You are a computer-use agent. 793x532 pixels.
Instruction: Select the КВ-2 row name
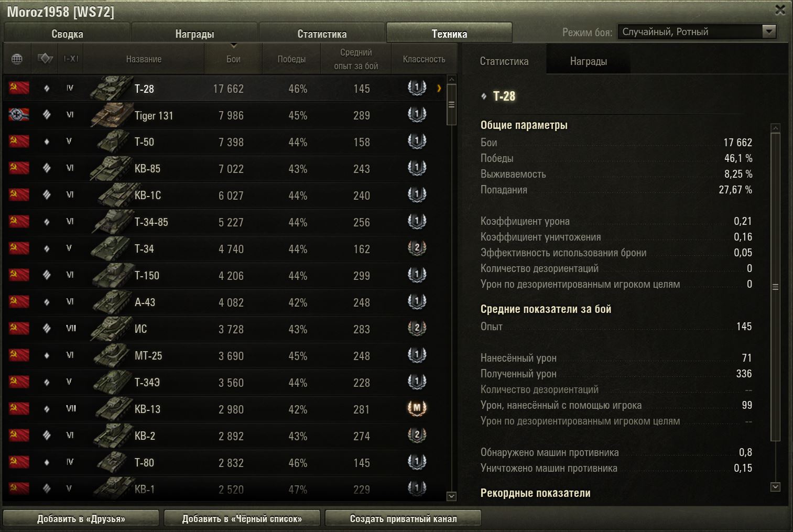click(x=145, y=436)
